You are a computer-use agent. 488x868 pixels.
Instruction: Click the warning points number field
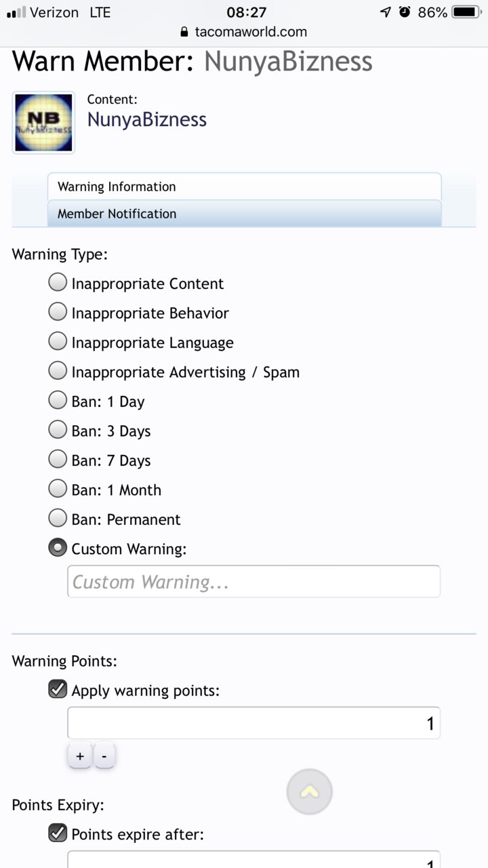click(253, 723)
